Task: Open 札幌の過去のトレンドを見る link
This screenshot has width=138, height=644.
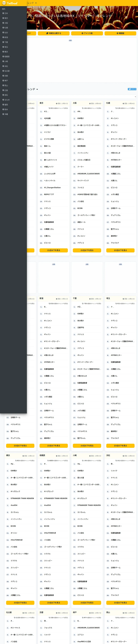Action: 125,108
